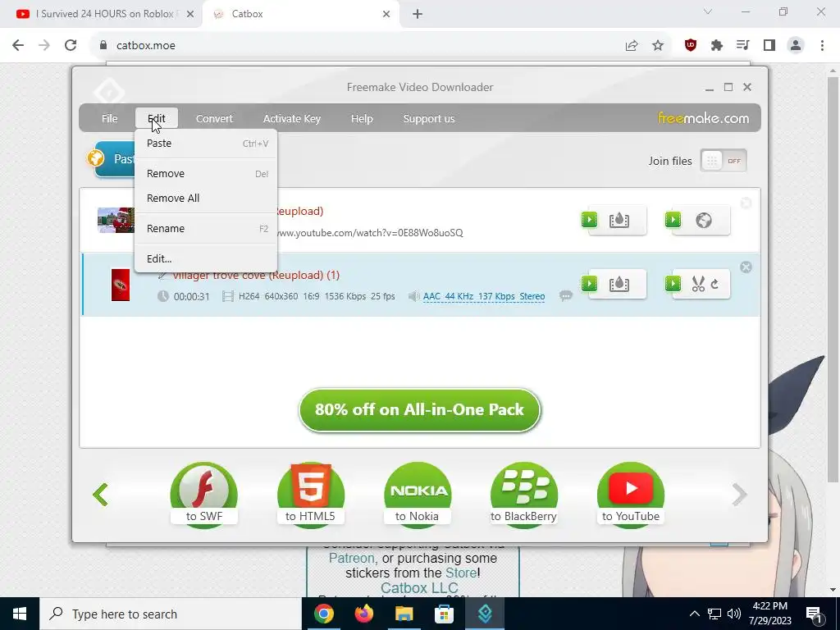840x630 pixels.
Task: Open the volume control in system tray
Action: pos(734,614)
